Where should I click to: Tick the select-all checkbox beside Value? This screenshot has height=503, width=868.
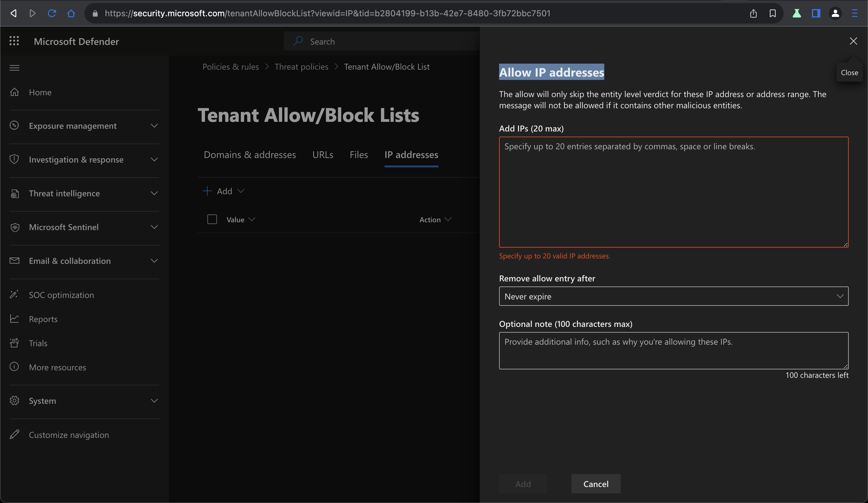pos(212,219)
